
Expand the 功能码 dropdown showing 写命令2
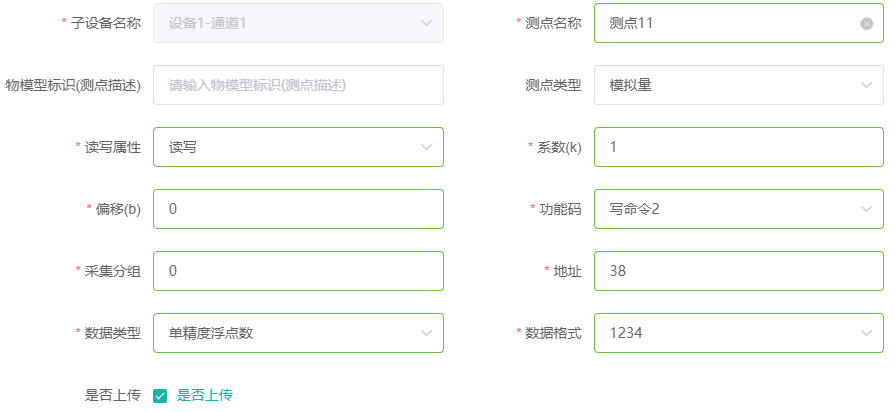click(739, 209)
